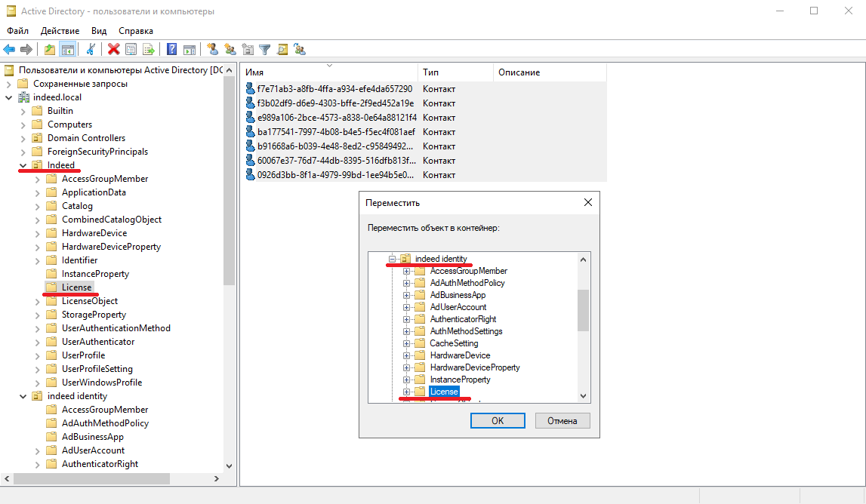The image size is (866, 504).
Task: Open the Действие menu
Action: click(x=60, y=31)
